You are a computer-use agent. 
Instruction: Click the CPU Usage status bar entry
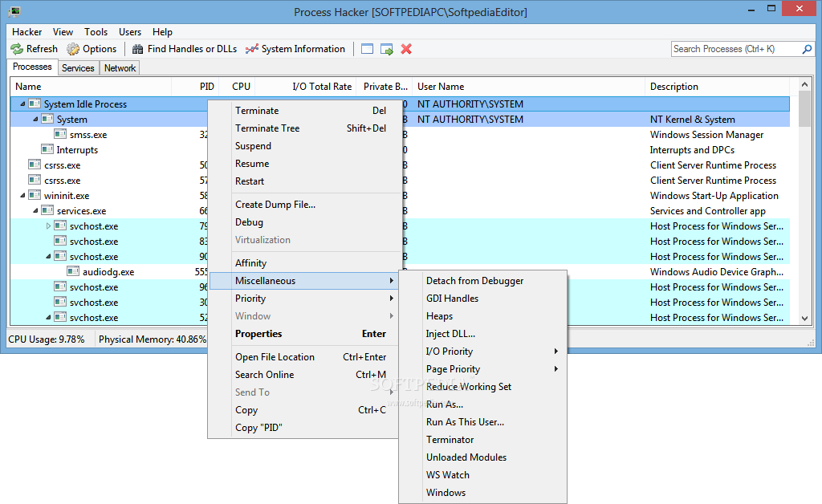pos(47,339)
